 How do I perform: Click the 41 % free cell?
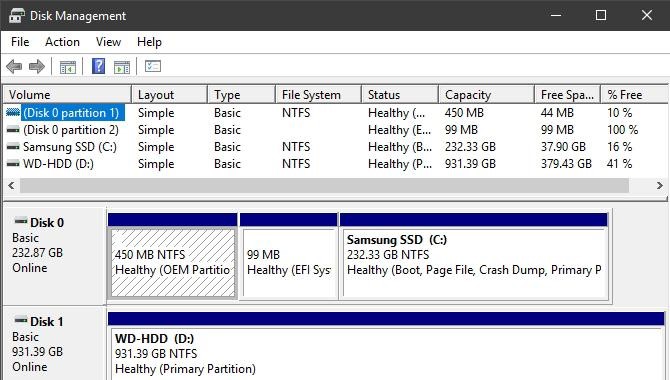[619, 164]
